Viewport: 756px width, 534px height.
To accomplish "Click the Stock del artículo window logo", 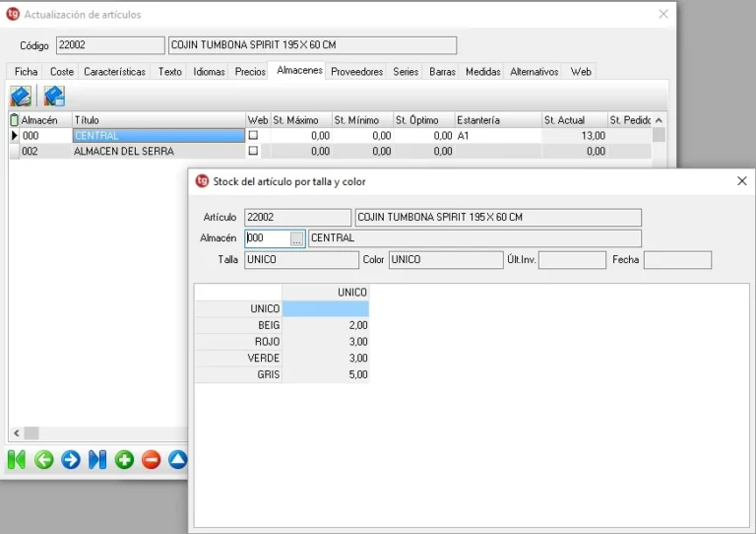I will [202, 181].
